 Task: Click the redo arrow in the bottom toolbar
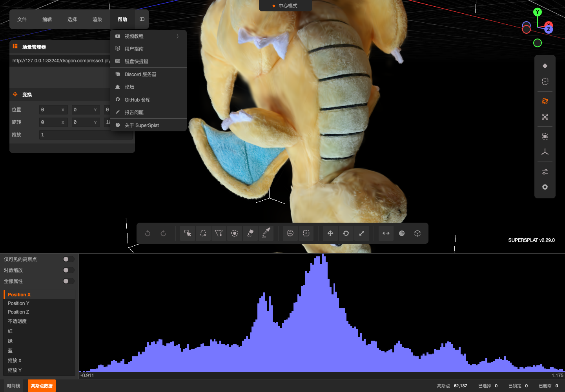click(x=163, y=233)
